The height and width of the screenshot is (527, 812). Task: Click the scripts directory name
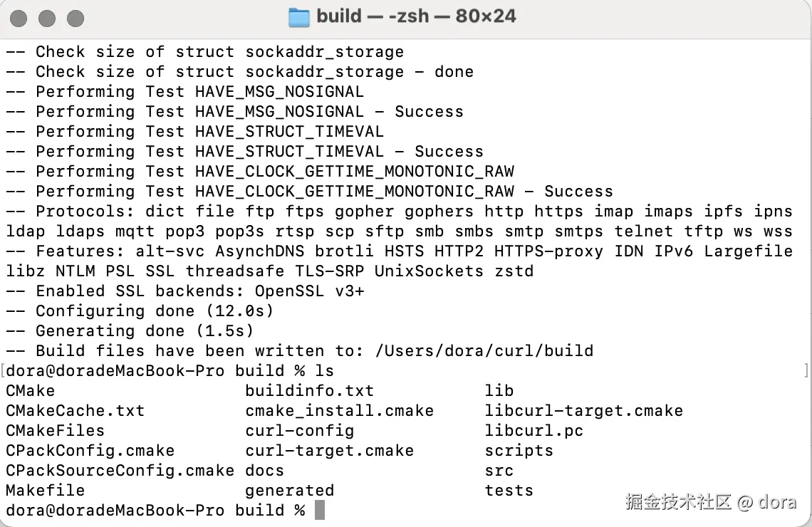tap(519, 451)
